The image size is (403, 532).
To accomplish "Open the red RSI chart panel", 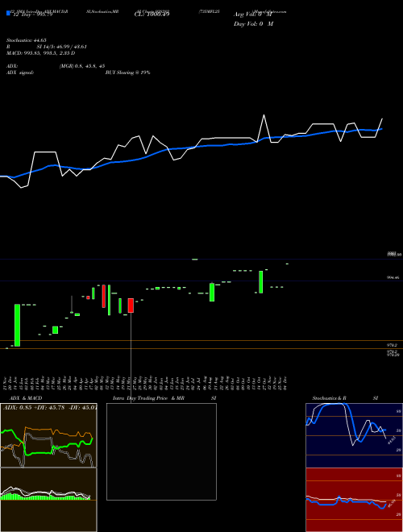I will coord(354,500).
